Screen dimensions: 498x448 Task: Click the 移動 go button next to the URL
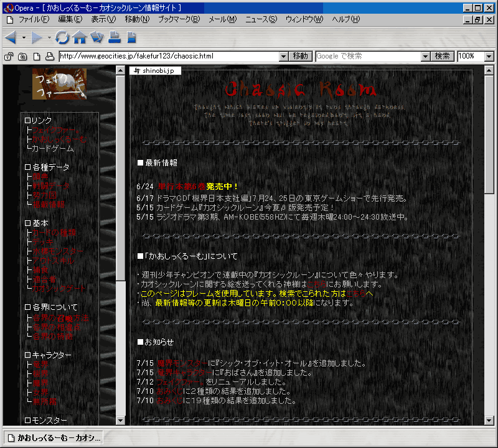(x=301, y=57)
